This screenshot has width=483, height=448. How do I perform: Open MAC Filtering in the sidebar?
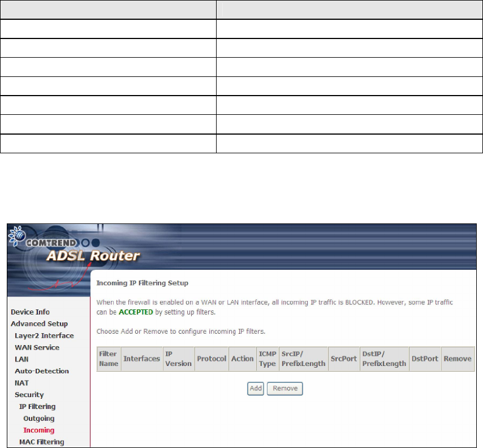coord(42,442)
